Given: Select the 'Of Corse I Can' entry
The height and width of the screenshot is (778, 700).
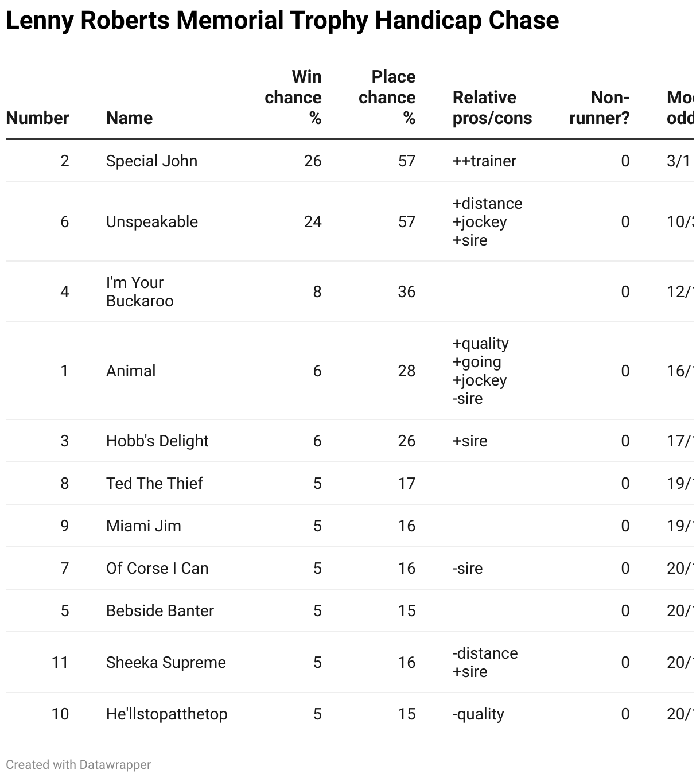Looking at the screenshot, I should click(x=157, y=569).
